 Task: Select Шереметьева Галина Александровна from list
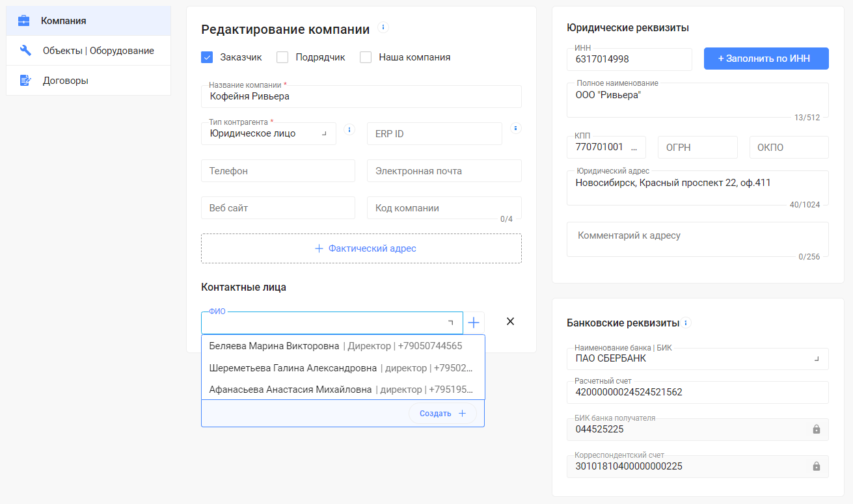pos(343,368)
